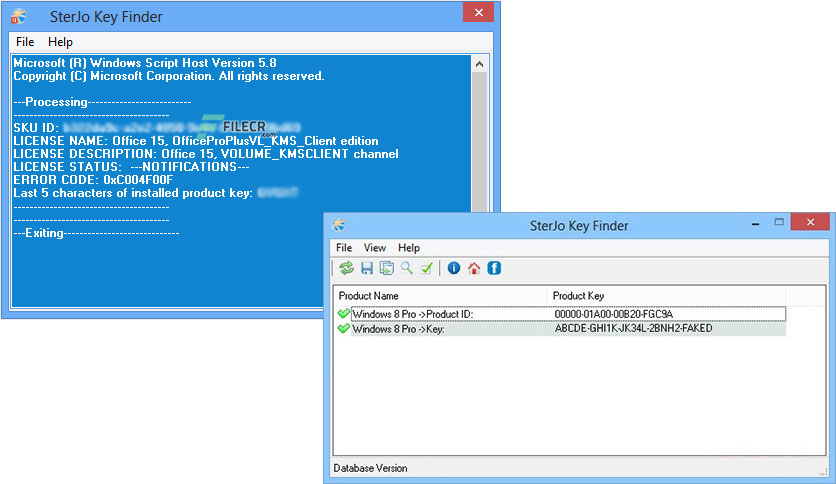Image resolution: width=836 pixels, height=484 pixels.
Task: Click back window title bar app icon
Action: (x=19, y=17)
